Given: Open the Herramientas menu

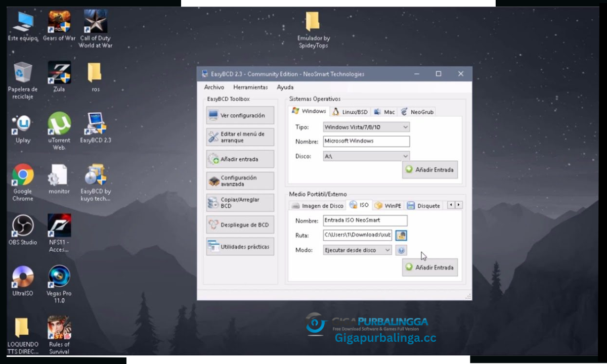Looking at the screenshot, I should point(250,87).
